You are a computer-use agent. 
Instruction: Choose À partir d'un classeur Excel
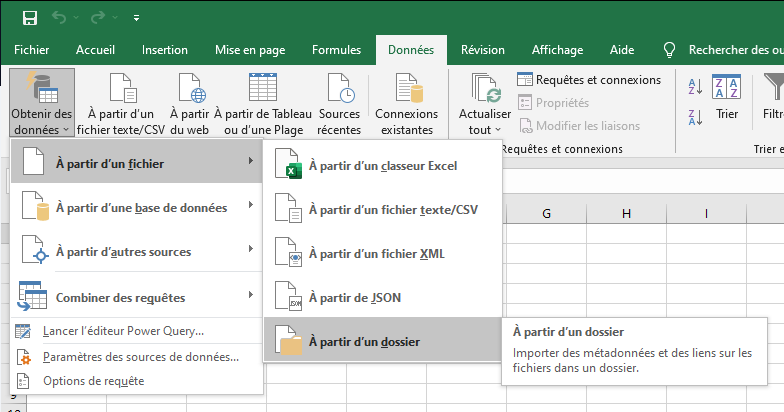coord(382,166)
